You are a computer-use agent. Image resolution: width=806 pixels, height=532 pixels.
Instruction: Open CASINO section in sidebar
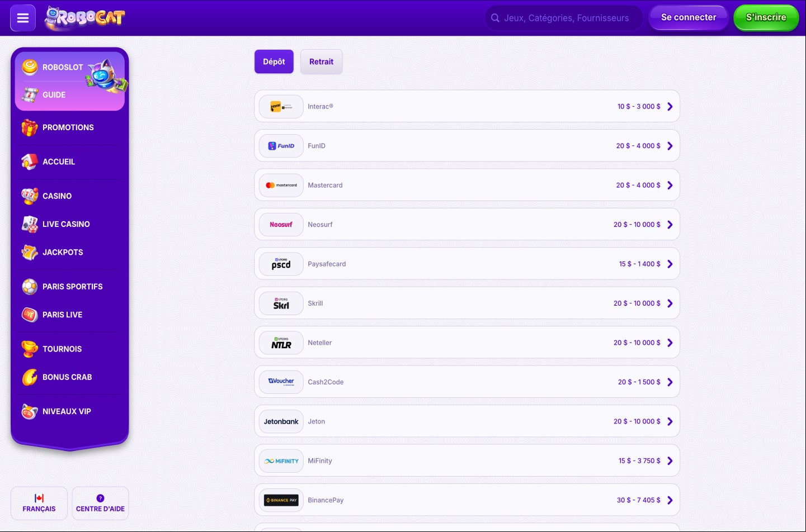(57, 196)
